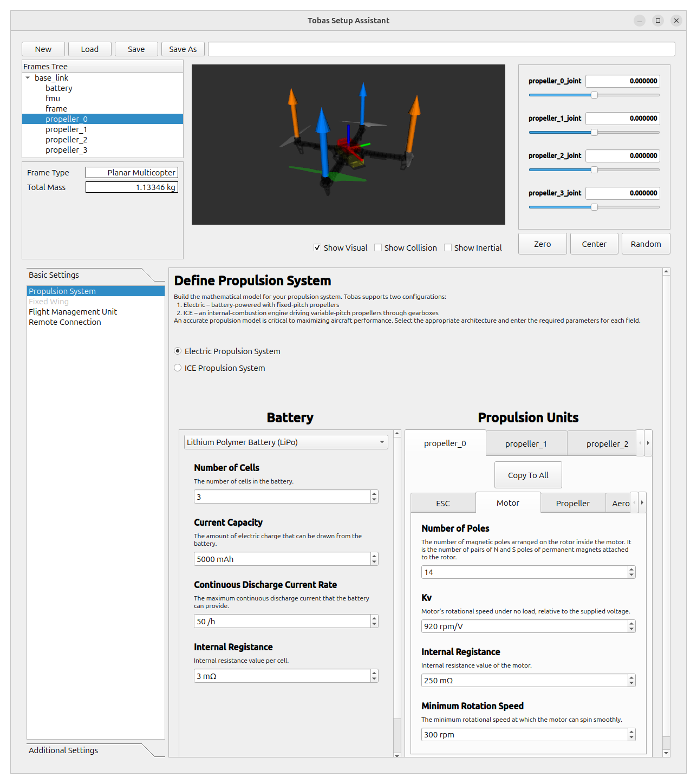Open the Lithium Polymer Battery type dropdown
697x784 pixels.
pyautogui.click(x=286, y=442)
